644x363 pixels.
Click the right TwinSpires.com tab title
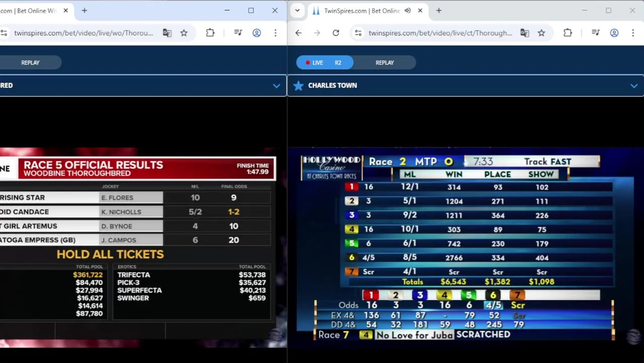pyautogui.click(x=362, y=11)
